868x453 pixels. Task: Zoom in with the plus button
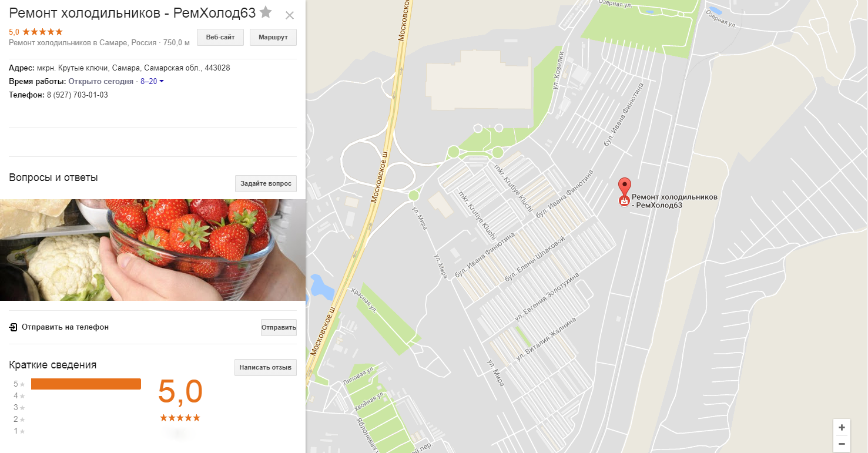pos(842,427)
